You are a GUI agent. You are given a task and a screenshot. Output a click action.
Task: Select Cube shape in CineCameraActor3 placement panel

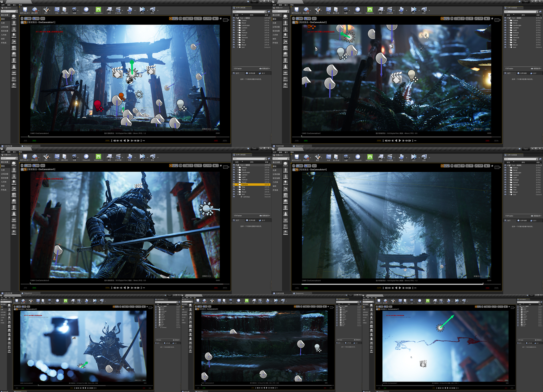[14, 195]
